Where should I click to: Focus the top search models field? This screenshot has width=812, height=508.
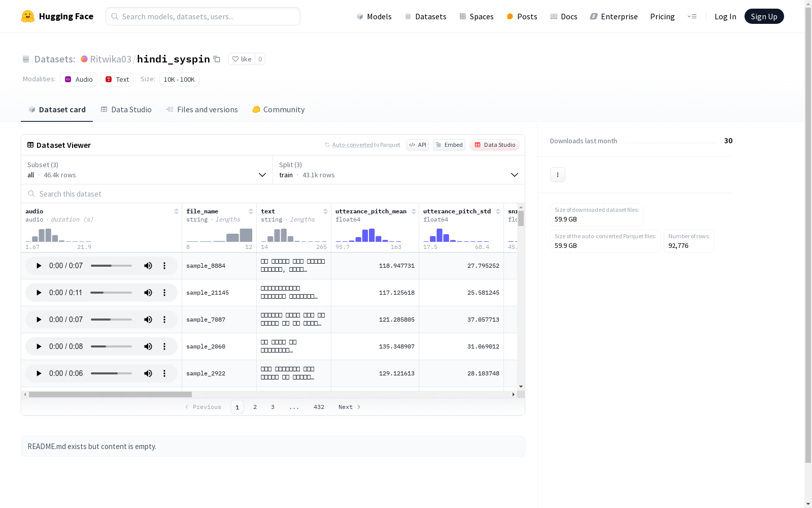[203, 16]
